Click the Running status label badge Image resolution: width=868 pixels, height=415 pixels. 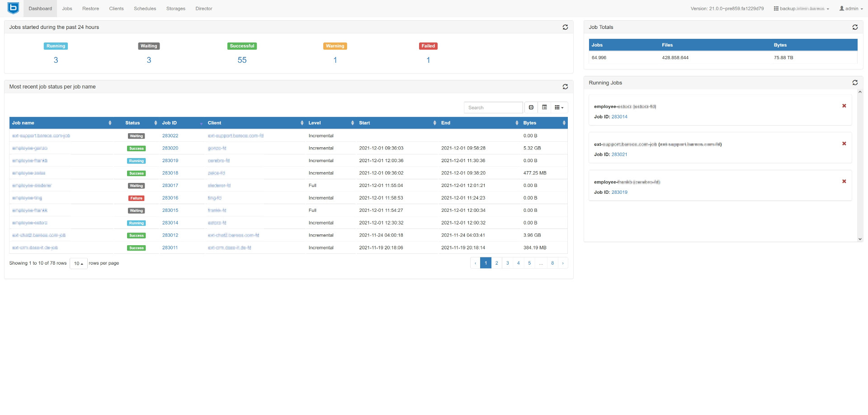(56, 46)
